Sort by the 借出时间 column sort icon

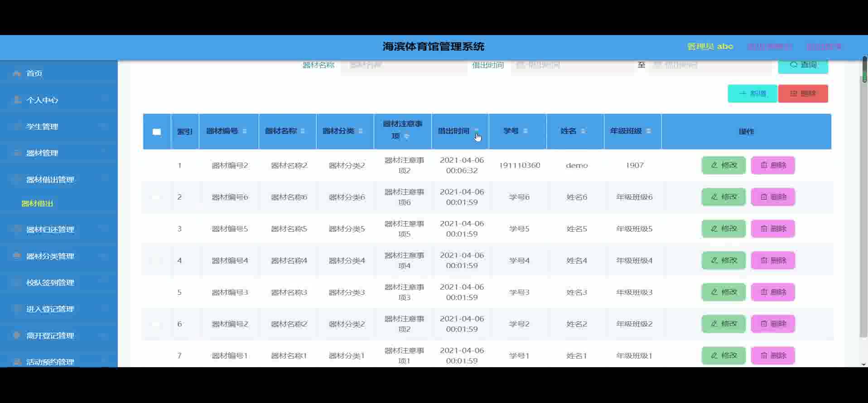click(476, 131)
